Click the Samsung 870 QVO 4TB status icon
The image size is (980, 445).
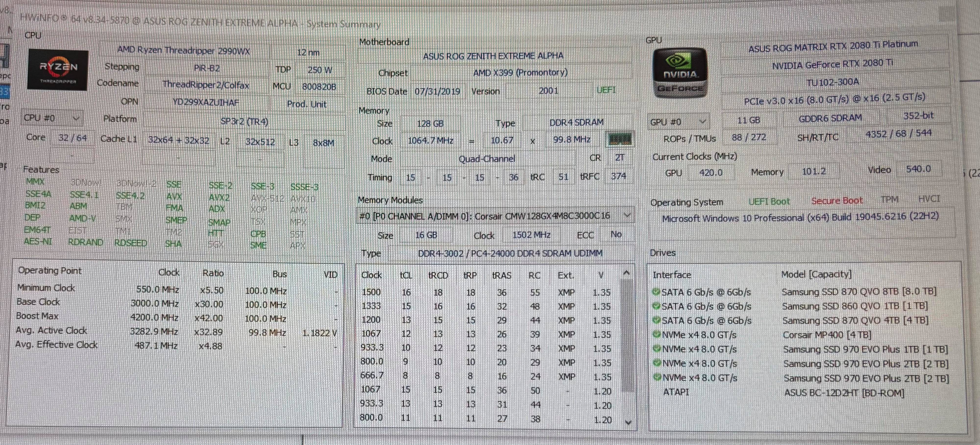point(657,320)
